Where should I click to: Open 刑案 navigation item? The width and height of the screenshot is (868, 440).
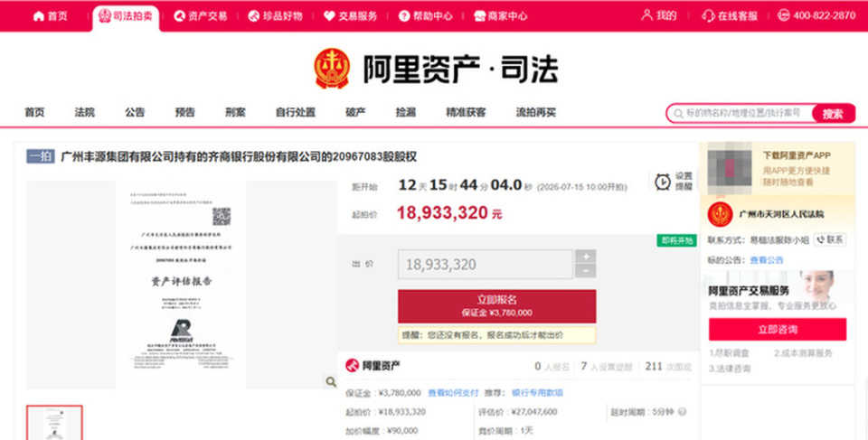point(235,112)
